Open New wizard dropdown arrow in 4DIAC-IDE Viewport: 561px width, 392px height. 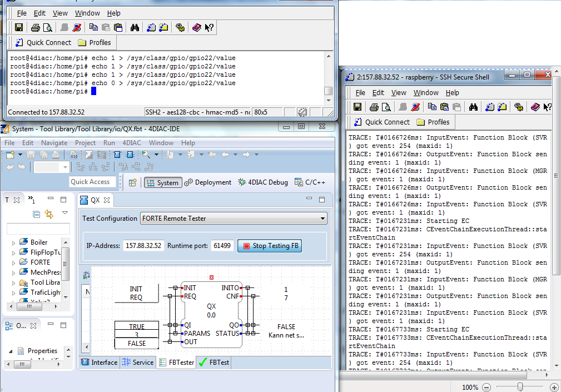tap(20, 155)
